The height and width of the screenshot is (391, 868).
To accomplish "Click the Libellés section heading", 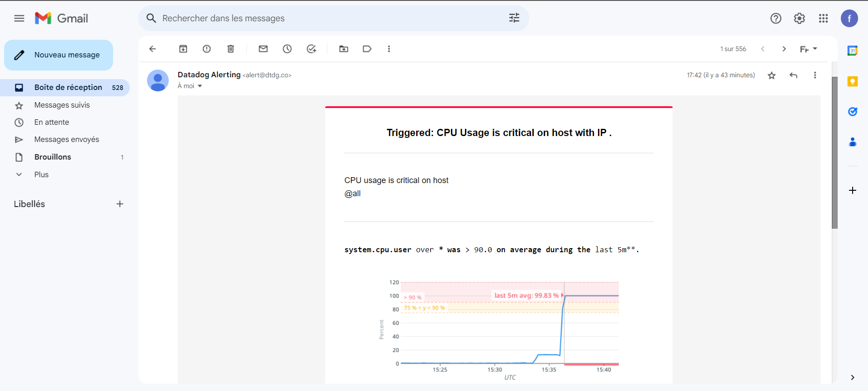I will pos(29,204).
